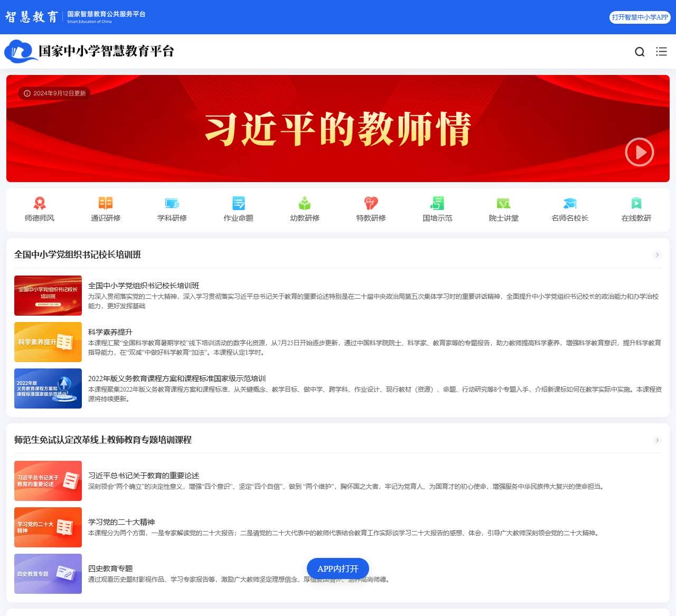Click 全国中小学党组织书记校长培训班 section heading
The image size is (676, 616).
78,255
